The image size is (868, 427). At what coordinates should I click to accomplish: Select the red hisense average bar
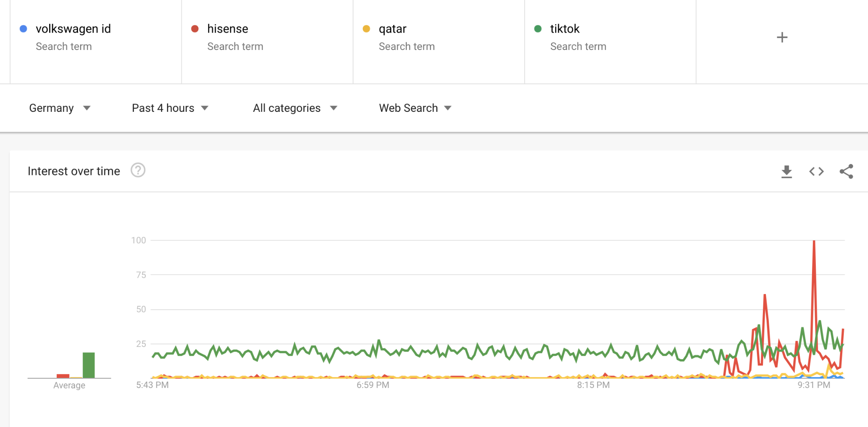[x=63, y=376]
